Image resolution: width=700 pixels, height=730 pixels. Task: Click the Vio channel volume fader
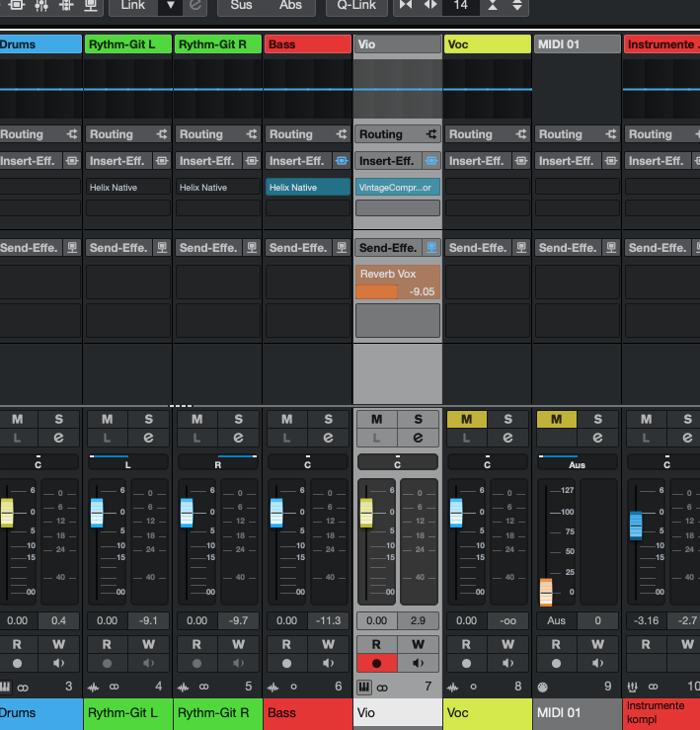point(366,512)
